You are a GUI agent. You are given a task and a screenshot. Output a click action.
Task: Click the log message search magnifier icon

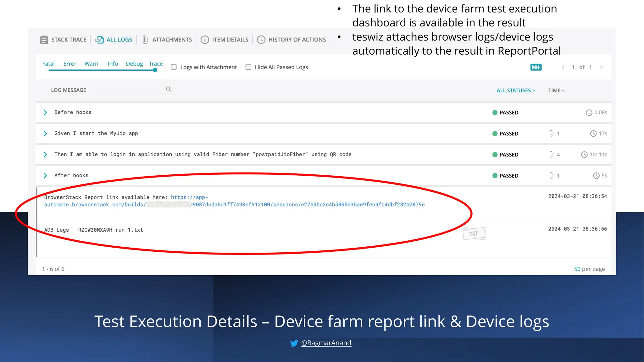tap(169, 90)
